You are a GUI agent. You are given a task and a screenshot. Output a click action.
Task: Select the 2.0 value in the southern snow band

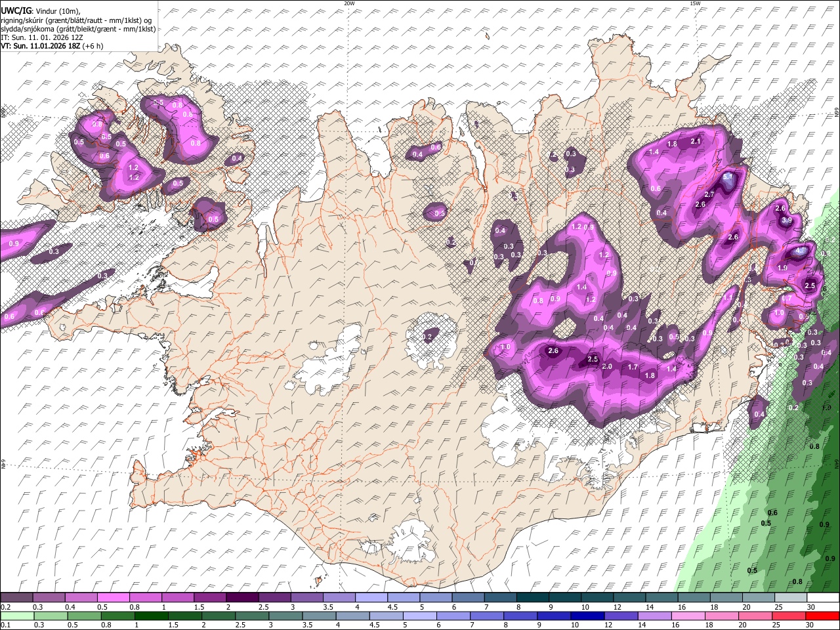click(x=607, y=367)
